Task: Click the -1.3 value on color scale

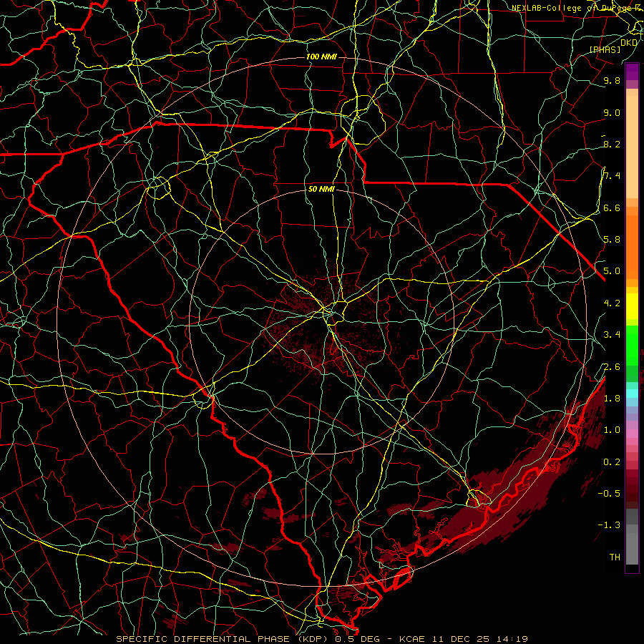Action: point(609,525)
